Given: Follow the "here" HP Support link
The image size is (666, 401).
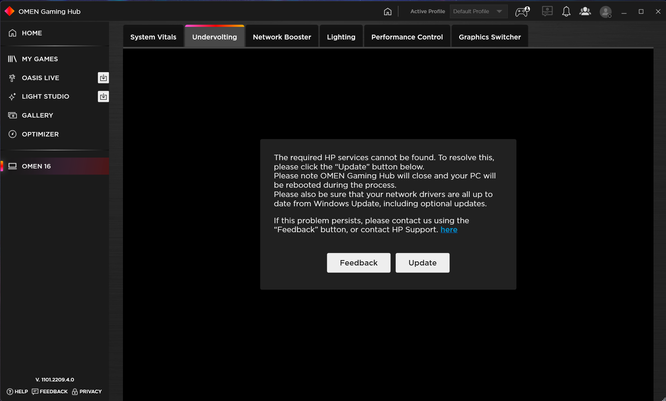Looking at the screenshot, I should pyautogui.click(x=449, y=230).
